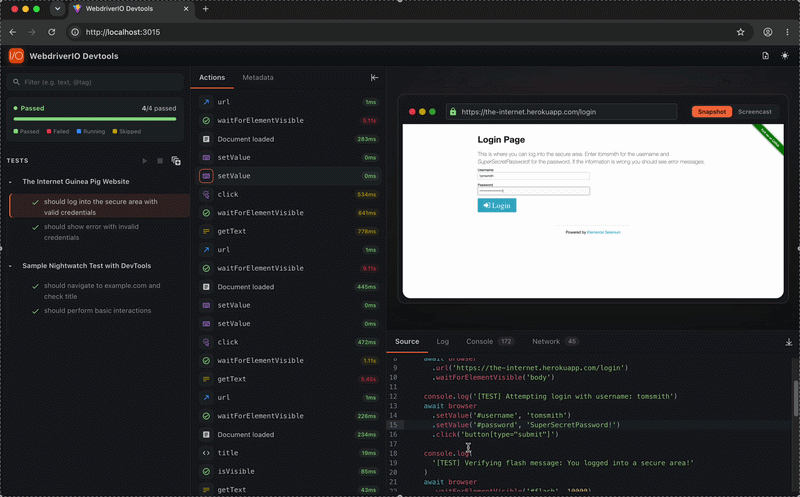This screenshot has height=497, width=800.
Task: Reload the browser page
Action: 52,32
